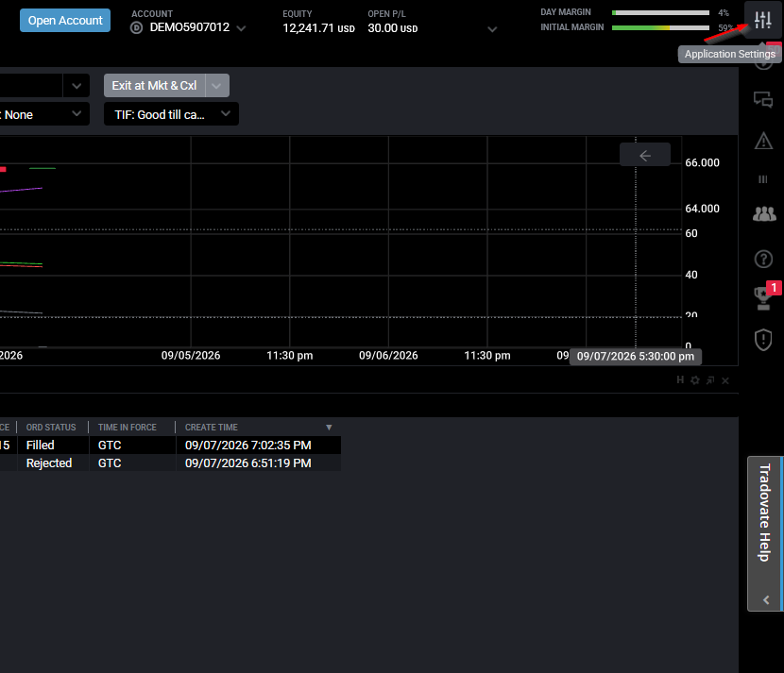Click Exit at Mkt & Cxl button

point(155,86)
